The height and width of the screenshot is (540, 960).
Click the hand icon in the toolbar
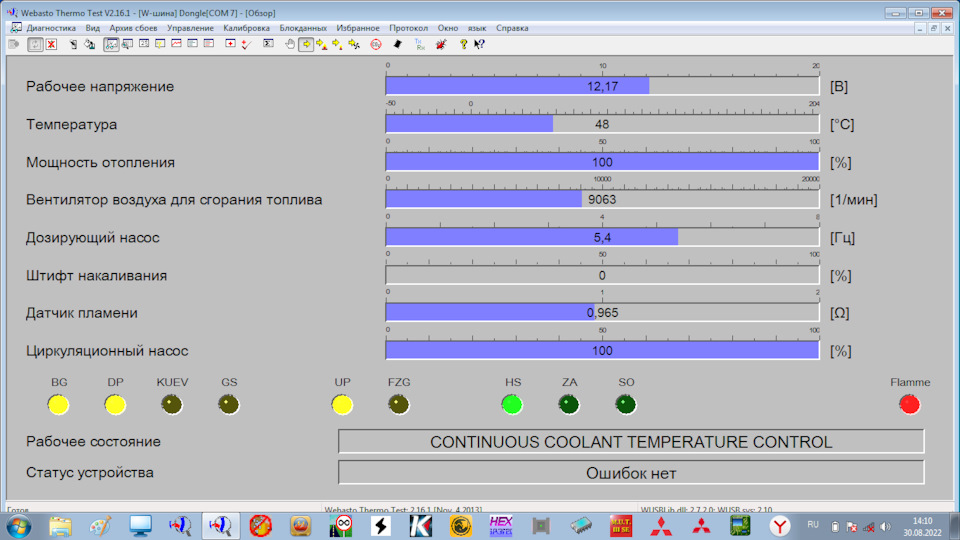click(290, 44)
